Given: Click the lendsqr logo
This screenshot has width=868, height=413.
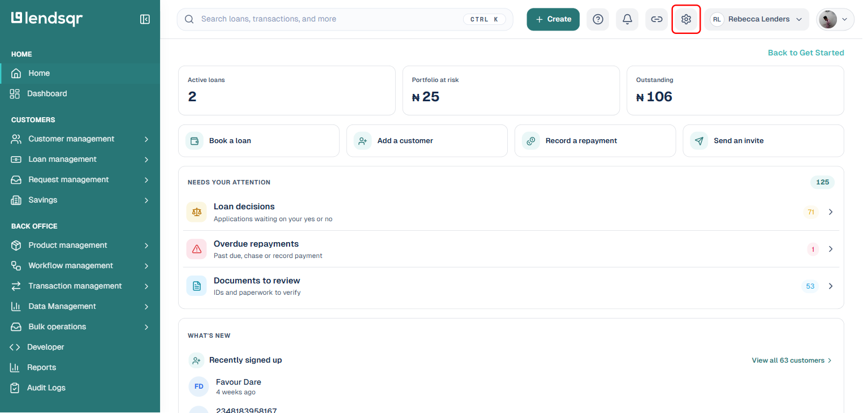Looking at the screenshot, I should click(x=47, y=19).
